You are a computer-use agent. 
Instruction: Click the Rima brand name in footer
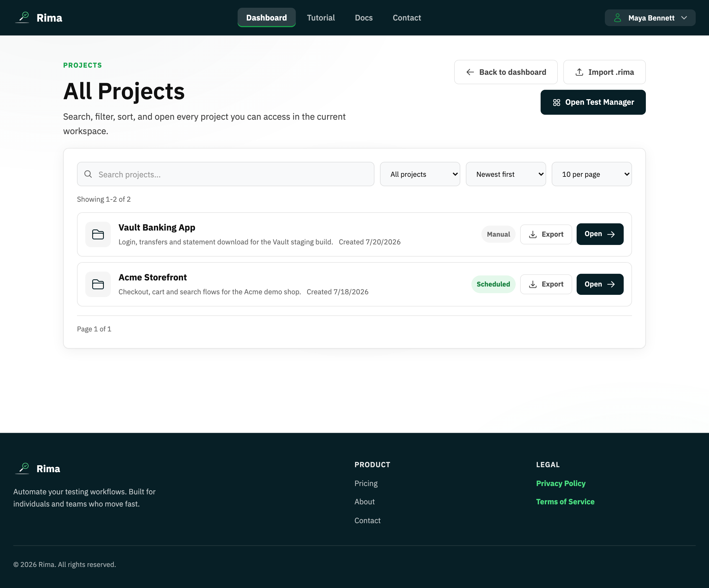pyautogui.click(x=48, y=469)
